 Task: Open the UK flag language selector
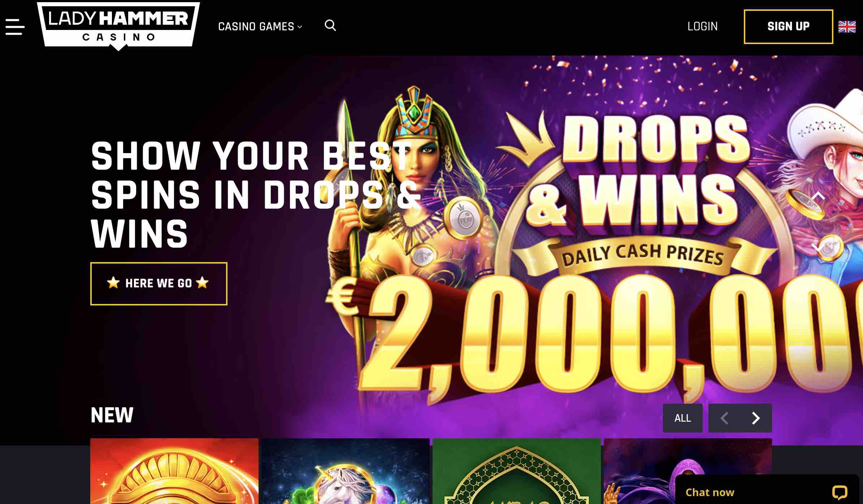pyautogui.click(x=847, y=27)
